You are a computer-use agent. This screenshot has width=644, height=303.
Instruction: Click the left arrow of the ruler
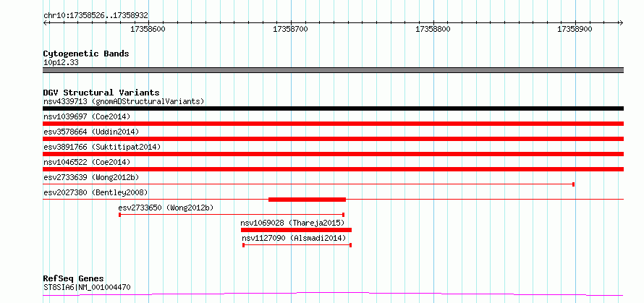[46, 22]
